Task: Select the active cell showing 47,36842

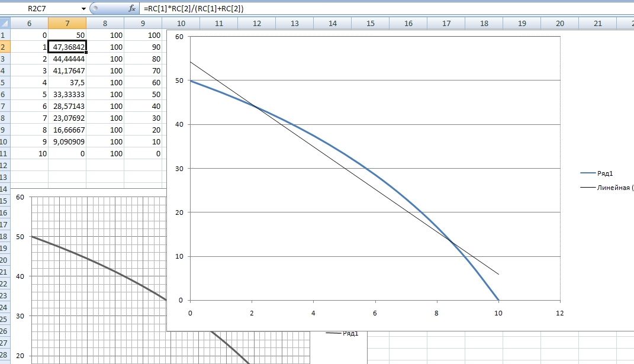Action: click(x=67, y=47)
